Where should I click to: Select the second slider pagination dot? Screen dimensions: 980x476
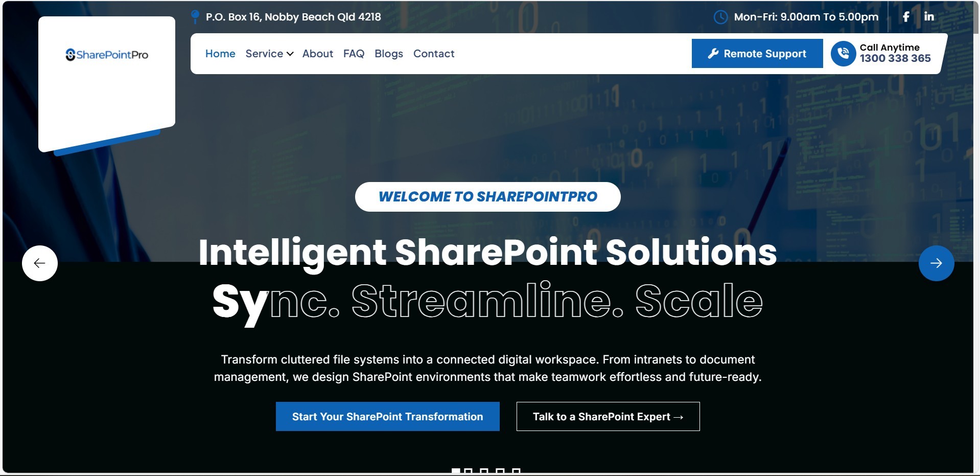pos(468,471)
